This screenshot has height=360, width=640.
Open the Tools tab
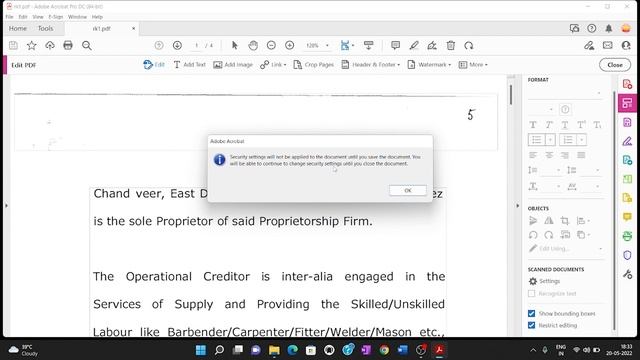pos(45,29)
